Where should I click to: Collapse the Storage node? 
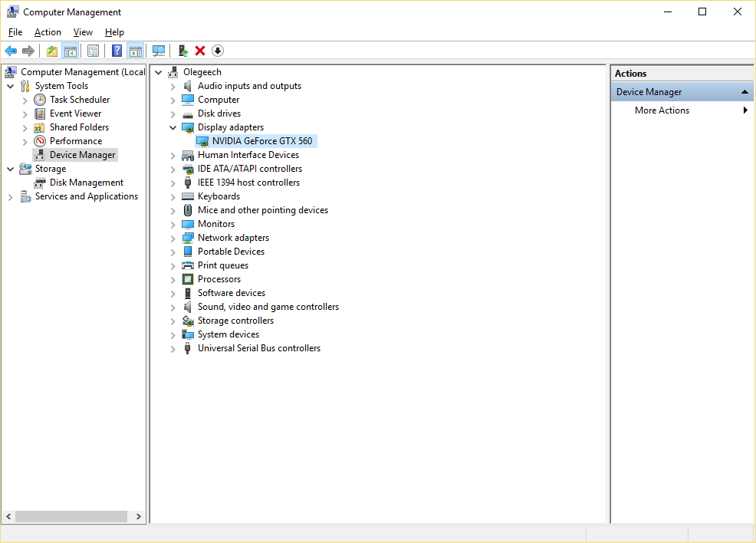(11, 169)
